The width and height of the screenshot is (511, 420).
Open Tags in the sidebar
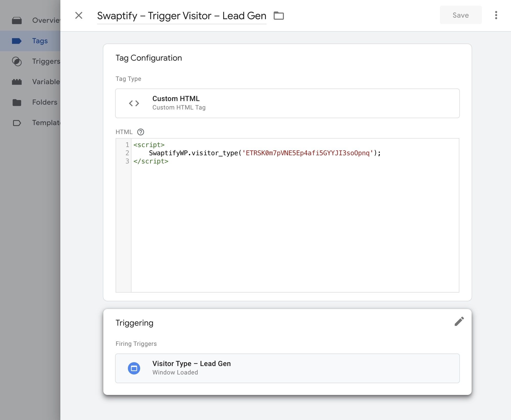click(40, 41)
